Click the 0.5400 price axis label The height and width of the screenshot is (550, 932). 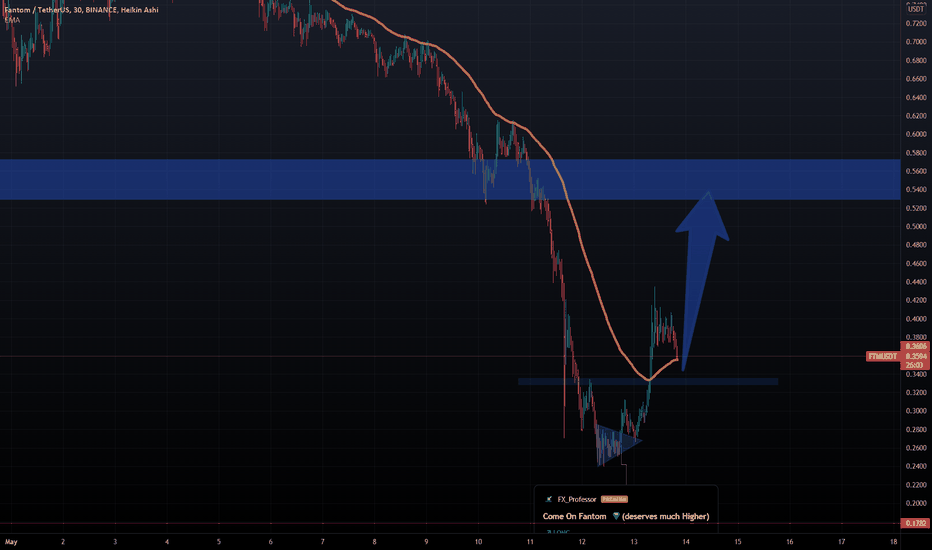(916, 190)
